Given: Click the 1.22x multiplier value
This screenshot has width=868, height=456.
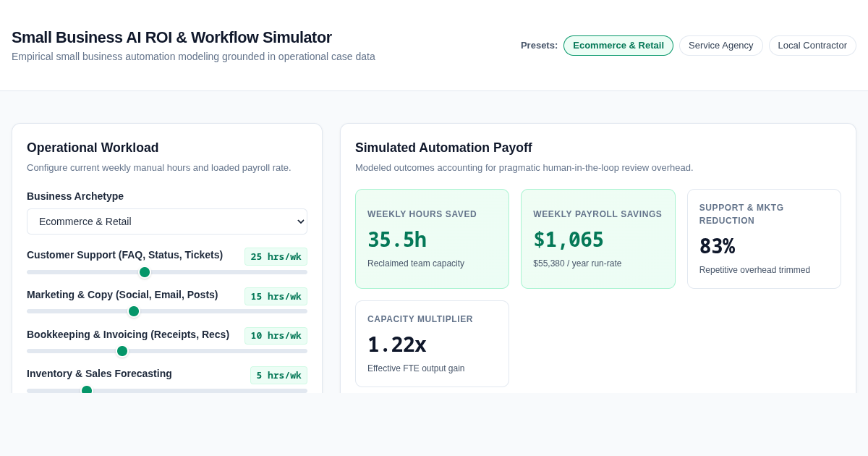Looking at the screenshot, I should (397, 345).
